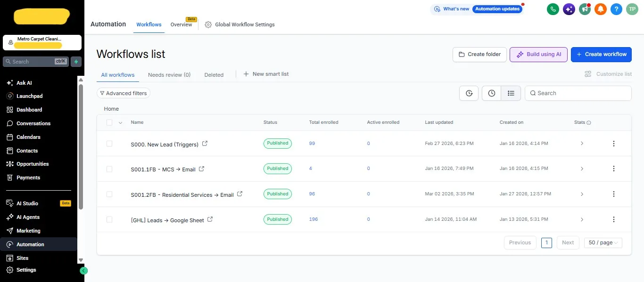Click the green lightning quick actions icon
Viewport: 644px width, 282px height.
click(x=76, y=62)
